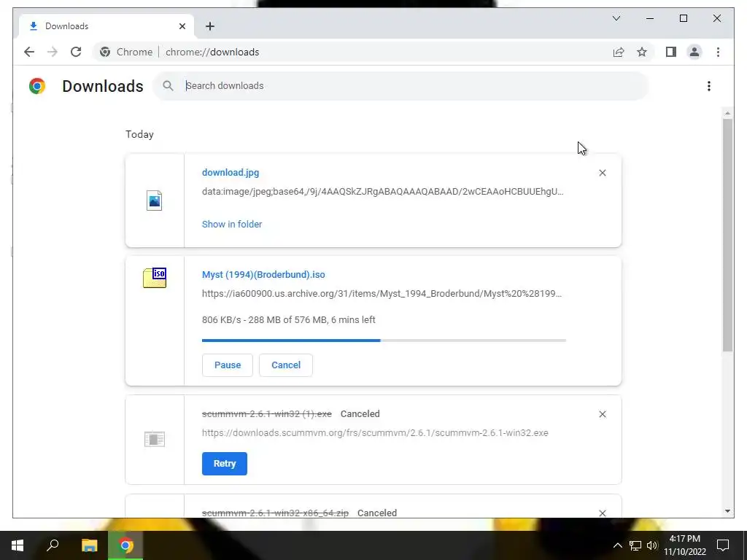Click the scummvm exe file icon
Viewport: 747px width, 560px height.
(155, 439)
